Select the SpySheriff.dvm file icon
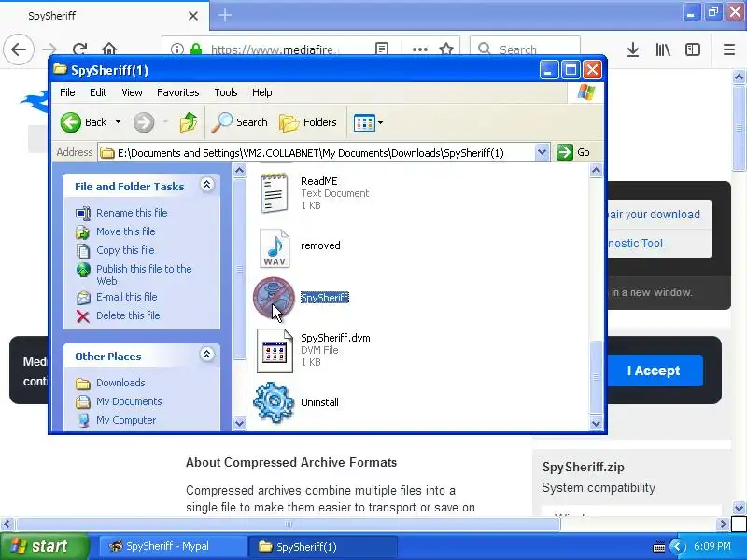 275,351
